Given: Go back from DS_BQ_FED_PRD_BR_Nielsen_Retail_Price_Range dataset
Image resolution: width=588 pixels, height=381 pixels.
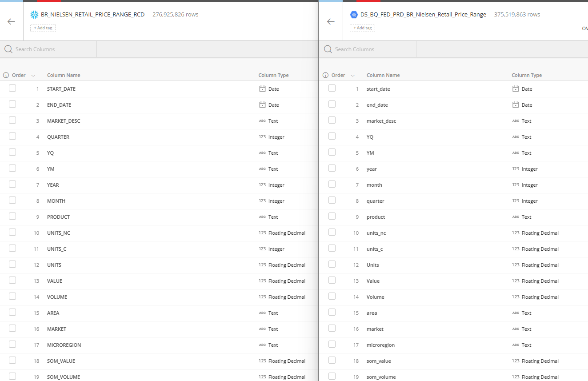Looking at the screenshot, I should [331, 21].
